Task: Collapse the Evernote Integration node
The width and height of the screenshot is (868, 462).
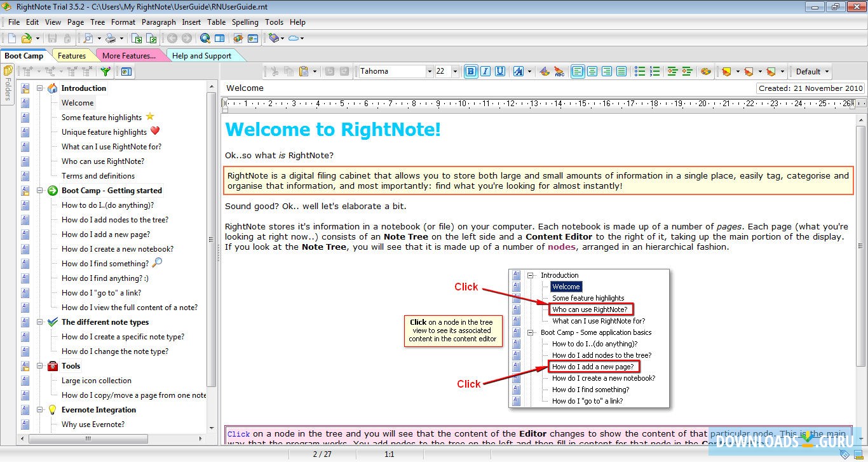Action: (40, 410)
